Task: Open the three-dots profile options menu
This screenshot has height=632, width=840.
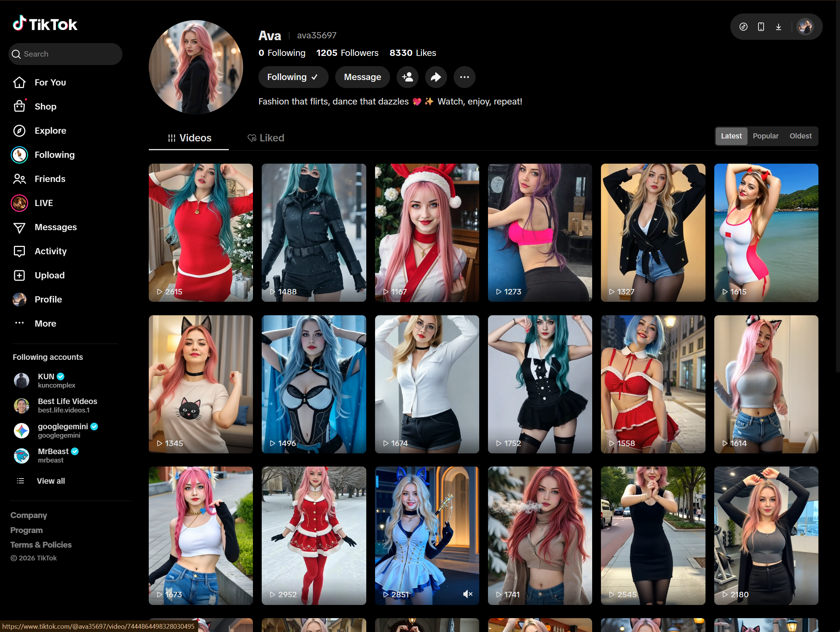Action: point(464,77)
